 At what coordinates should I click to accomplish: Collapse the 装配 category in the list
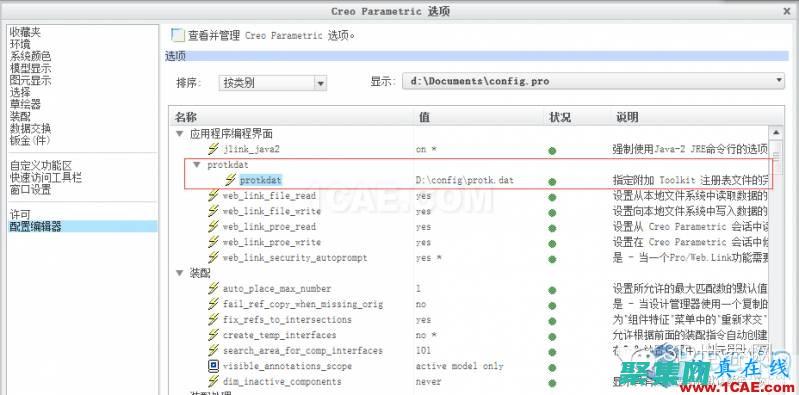coord(179,273)
